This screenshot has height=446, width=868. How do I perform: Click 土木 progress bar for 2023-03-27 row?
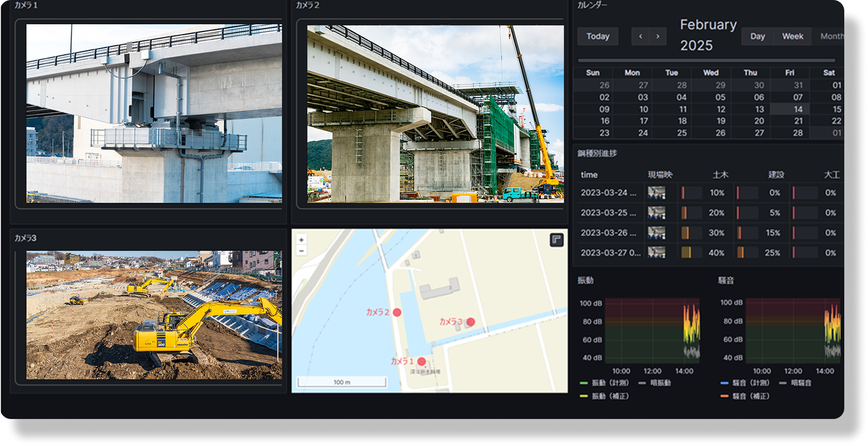point(692,252)
